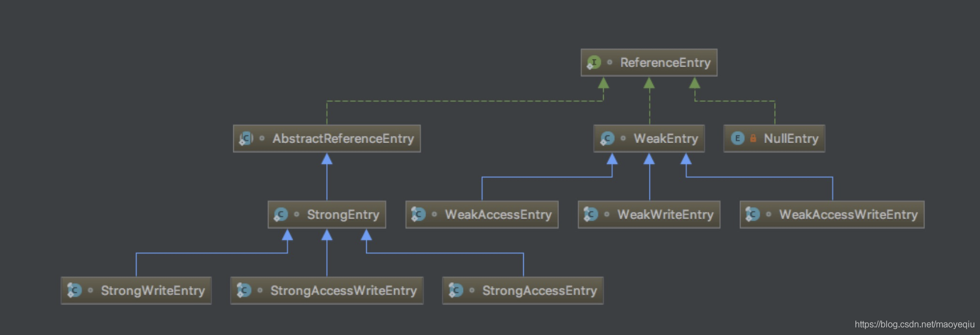Click the lock icon on NullEntry
The image size is (980, 335).
(753, 138)
